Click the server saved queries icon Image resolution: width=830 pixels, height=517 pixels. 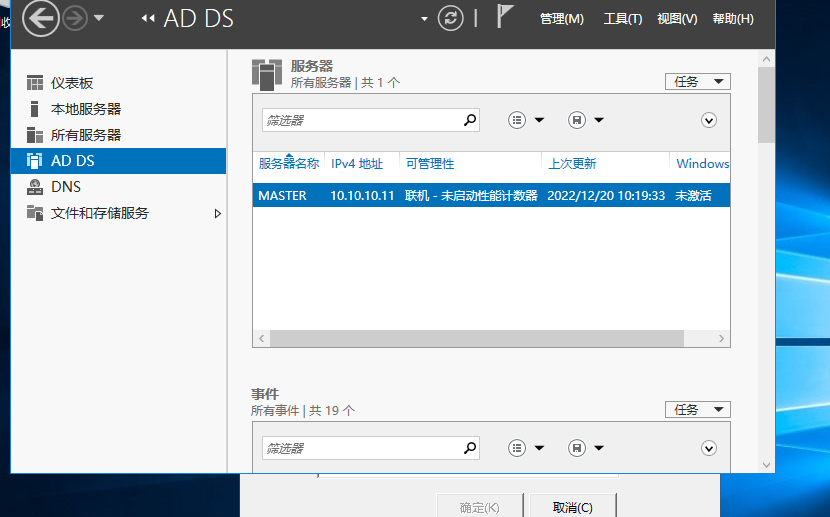577,120
